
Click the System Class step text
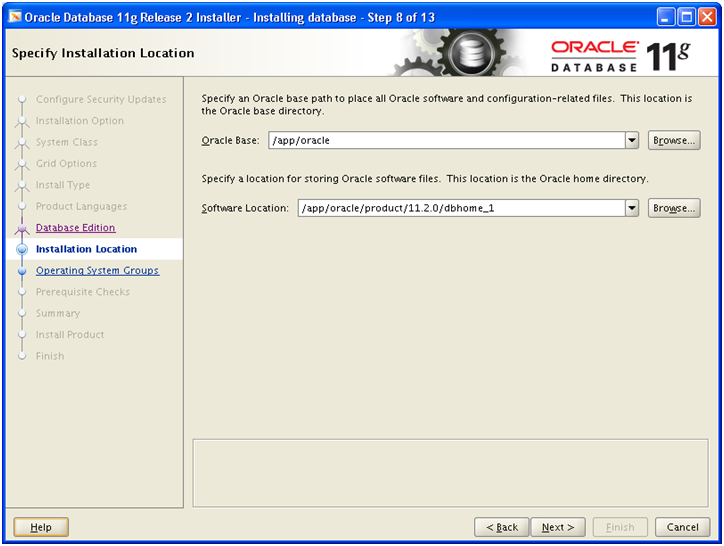pyautogui.click(x=67, y=142)
